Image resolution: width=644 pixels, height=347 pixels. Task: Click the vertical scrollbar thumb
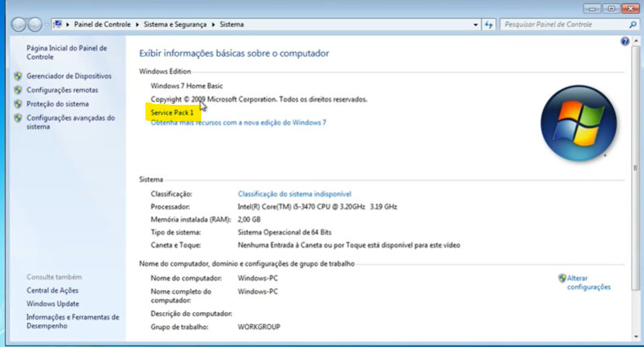636,168
